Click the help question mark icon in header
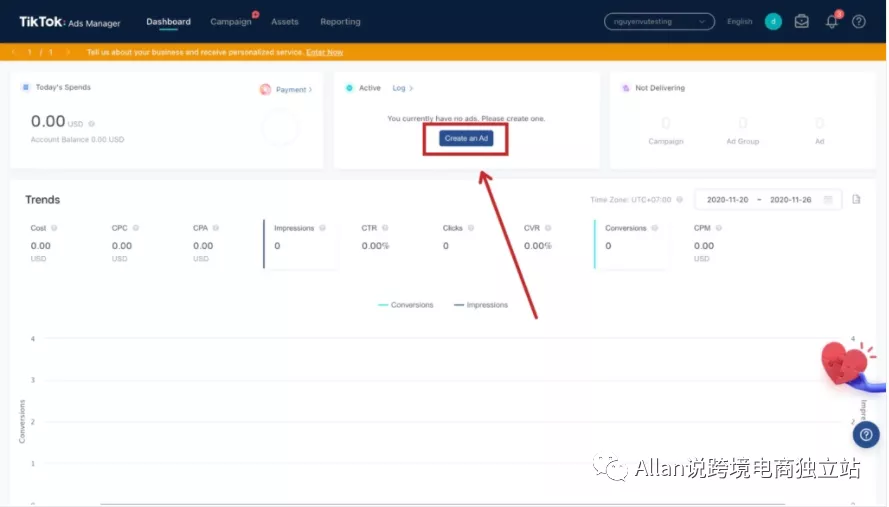Screen dimensions: 889x507 pos(858,22)
